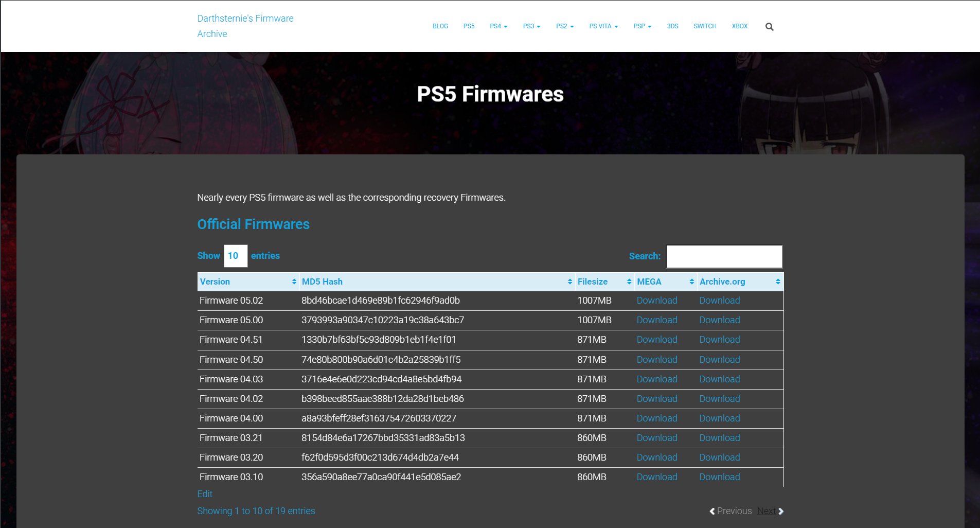The height and width of the screenshot is (528, 980).
Task: Expand the PS VITA navigation dropdown
Action: 603,26
